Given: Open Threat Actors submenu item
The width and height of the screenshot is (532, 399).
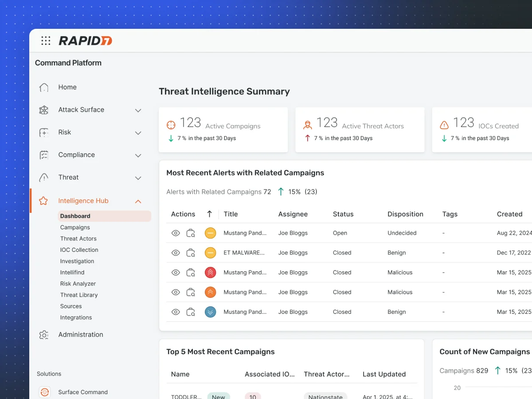Looking at the screenshot, I should click(78, 239).
